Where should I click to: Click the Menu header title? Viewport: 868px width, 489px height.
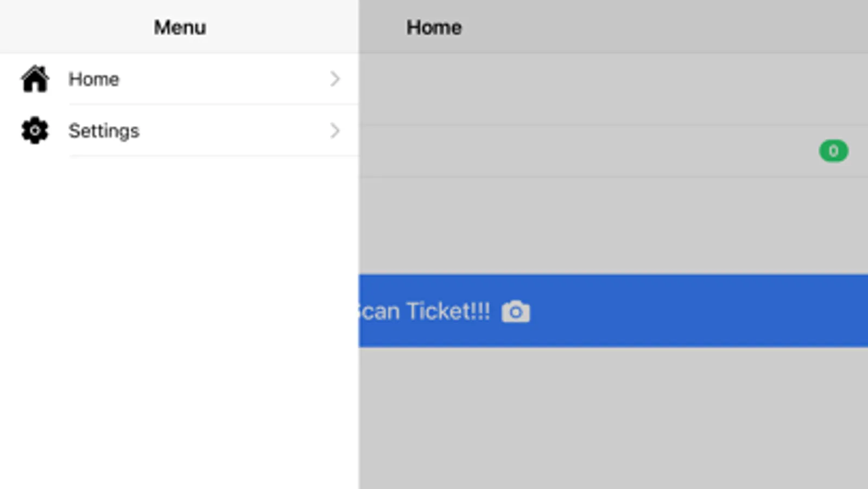tap(180, 27)
